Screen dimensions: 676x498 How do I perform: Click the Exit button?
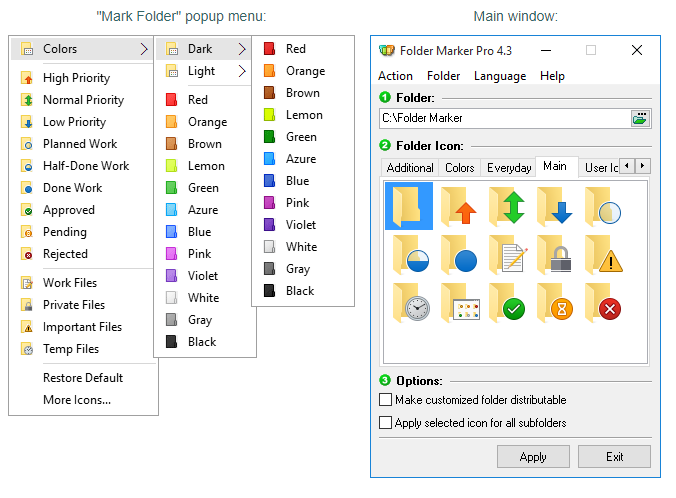[614, 457]
